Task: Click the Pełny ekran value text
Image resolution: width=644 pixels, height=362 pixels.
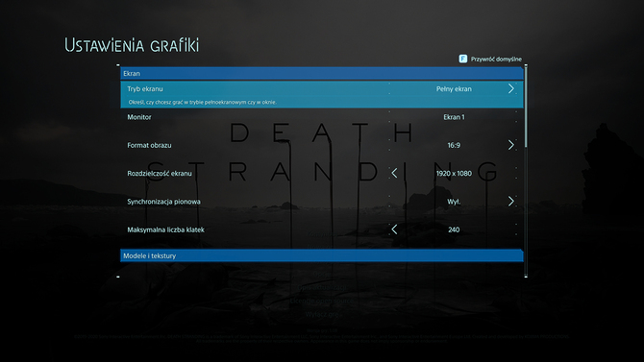Action: (454, 88)
